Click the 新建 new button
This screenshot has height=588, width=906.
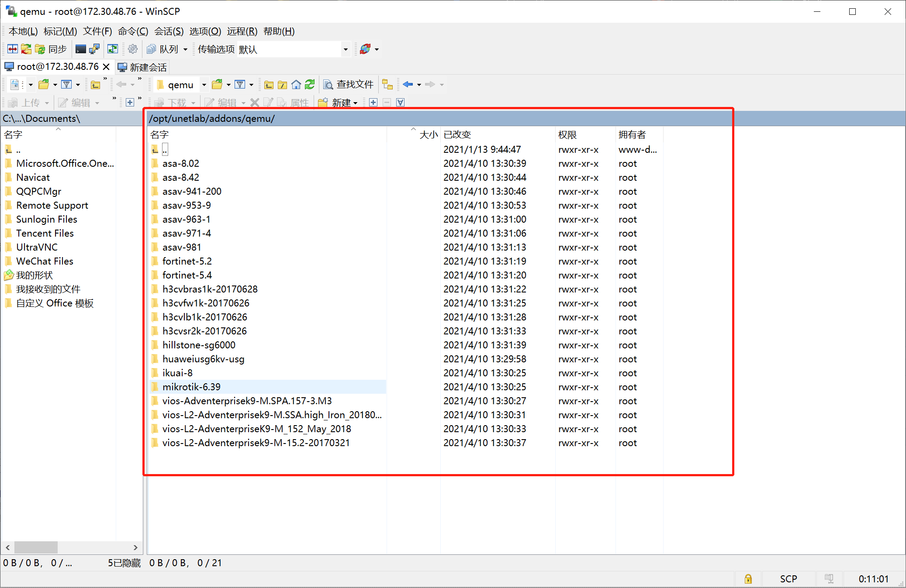point(335,103)
